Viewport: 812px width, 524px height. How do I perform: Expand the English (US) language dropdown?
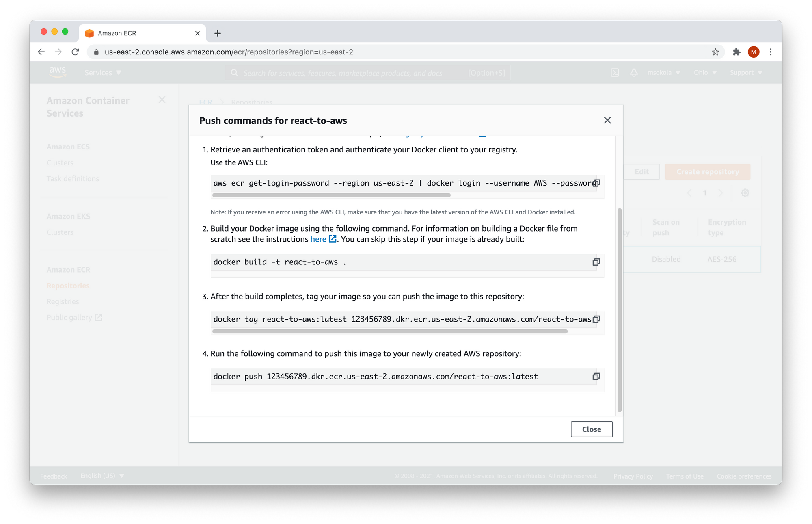tap(102, 476)
